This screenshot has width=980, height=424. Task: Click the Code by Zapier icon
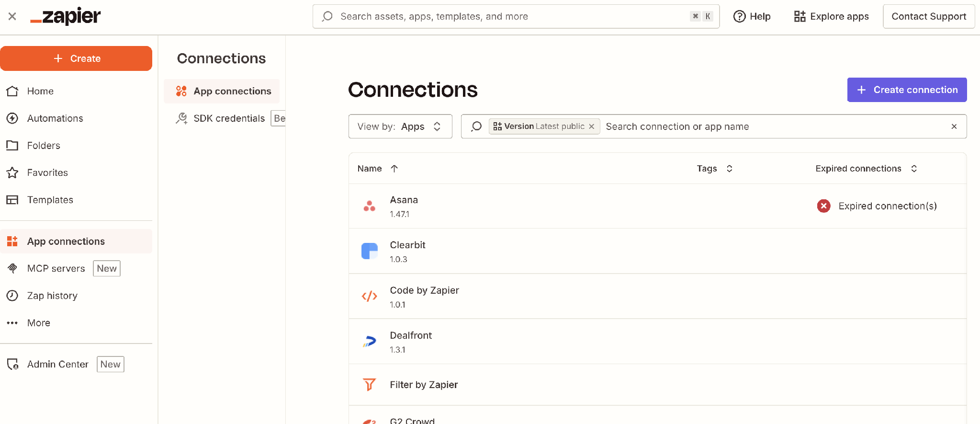pyautogui.click(x=370, y=297)
